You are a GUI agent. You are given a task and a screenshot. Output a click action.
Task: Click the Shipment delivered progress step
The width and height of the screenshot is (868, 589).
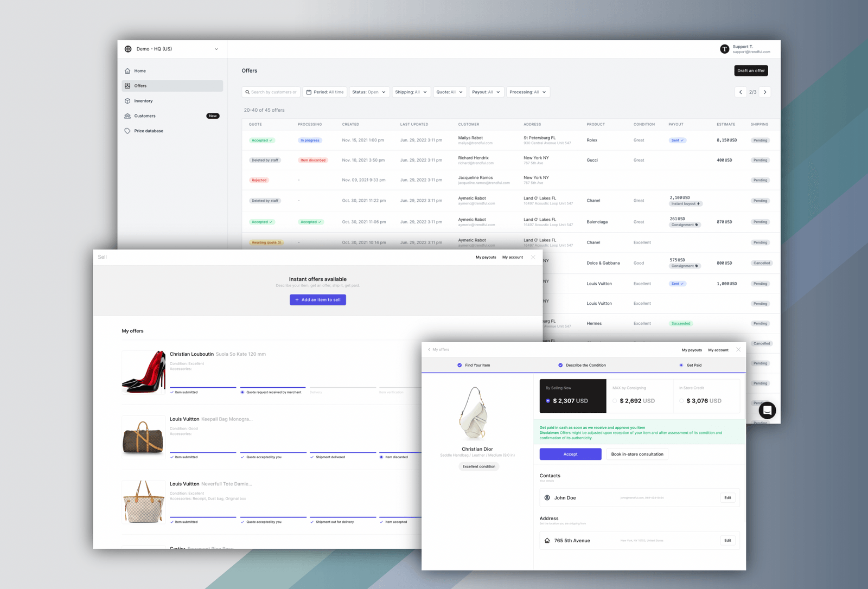(329, 457)
